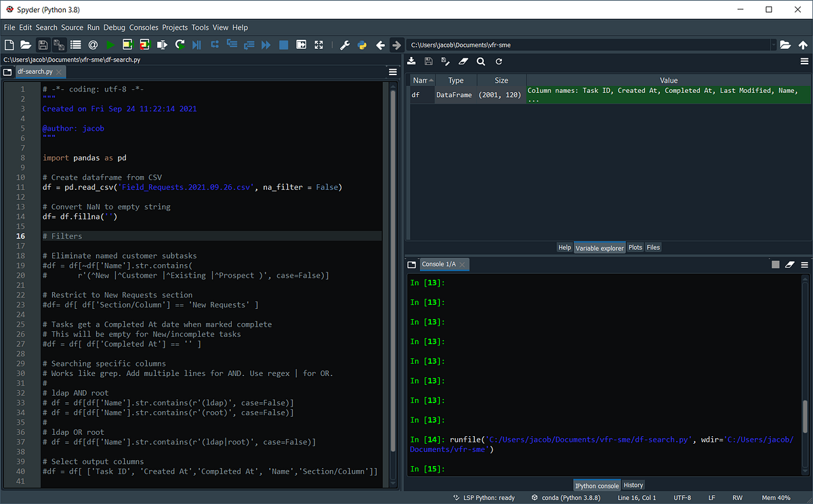Refresh the Variable explorer list
The image size is (813, 504).
coord(499,61)
